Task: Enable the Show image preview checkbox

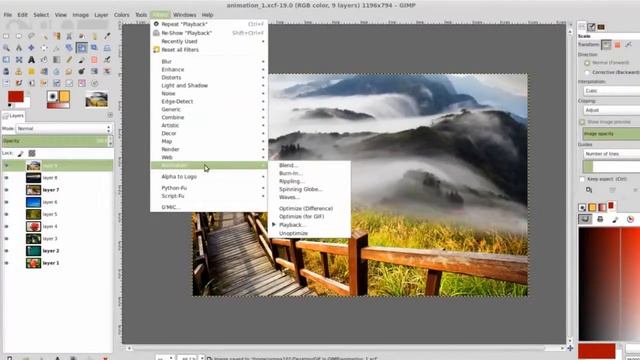Action: [582, 122]
